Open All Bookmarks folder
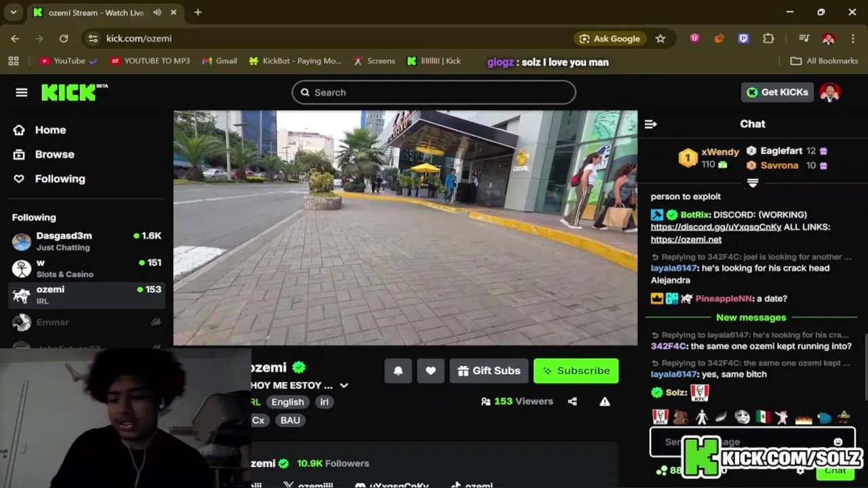868x488 pixels. pos(824,61)
